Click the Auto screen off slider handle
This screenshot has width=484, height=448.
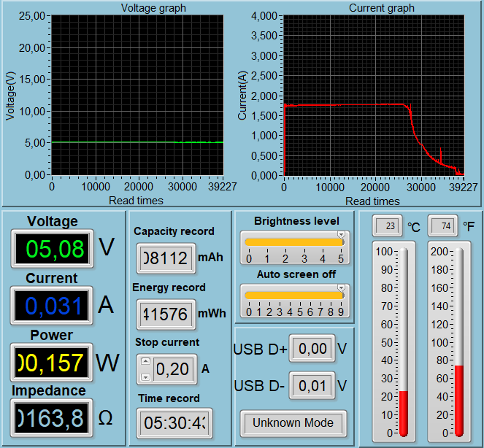(x=341, y=288)
